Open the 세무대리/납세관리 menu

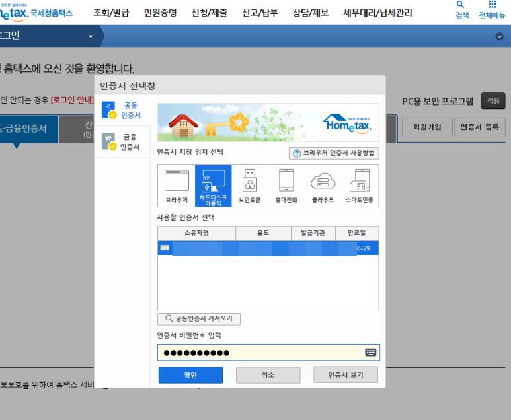pos(377,13)
